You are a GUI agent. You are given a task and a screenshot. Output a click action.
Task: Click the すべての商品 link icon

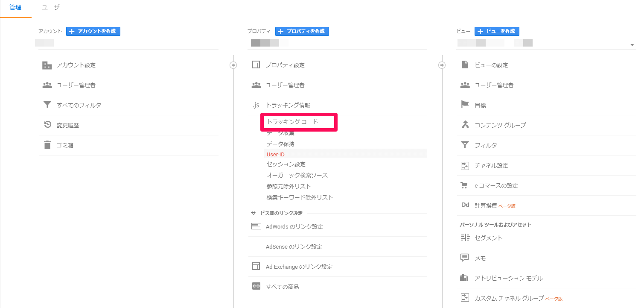click(x=256, y=287)
